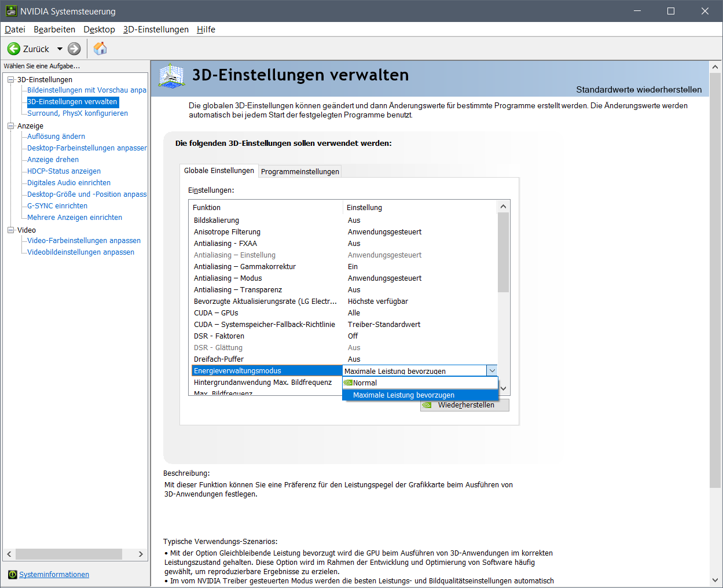Click Standardwerte wiederherstellen link
723x588 pixels.
(x=639, y=90)
